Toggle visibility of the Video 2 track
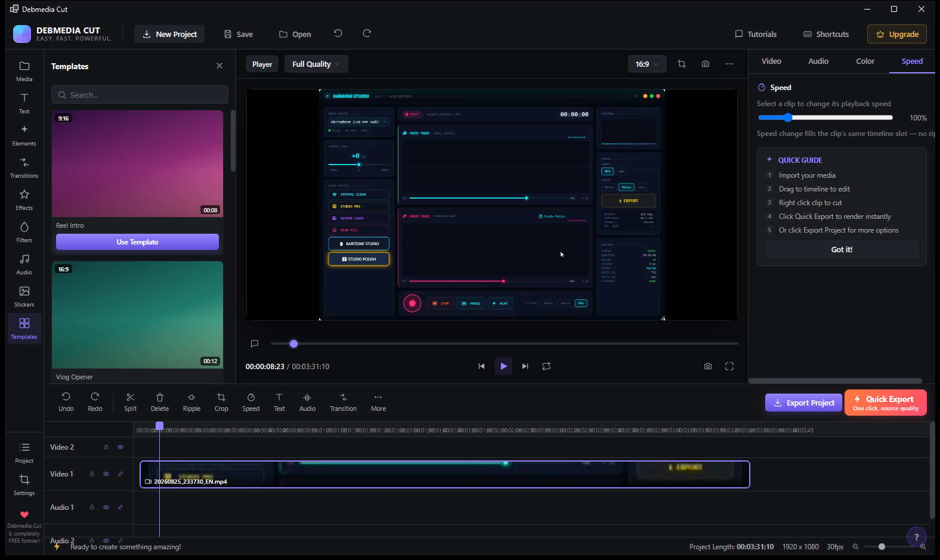The height and width of the screenshot is (560, 940). [x=120, y=447]
